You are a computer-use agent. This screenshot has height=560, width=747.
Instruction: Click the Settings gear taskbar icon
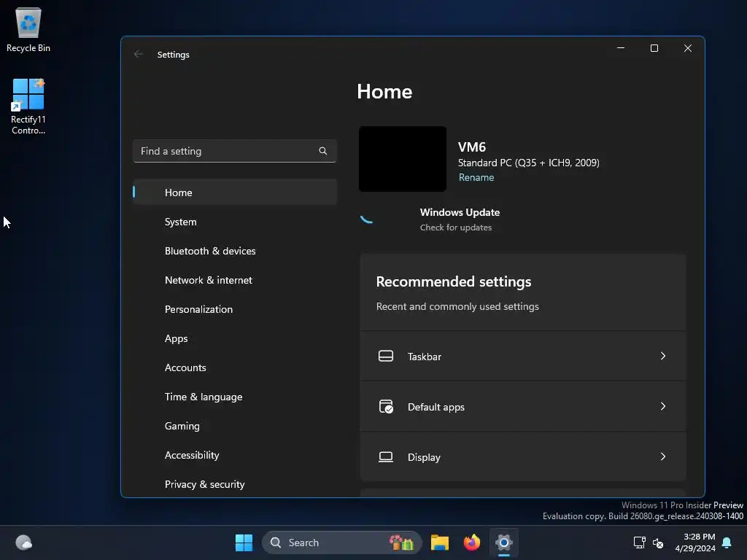pyautogui.click(x=503, y=542)
